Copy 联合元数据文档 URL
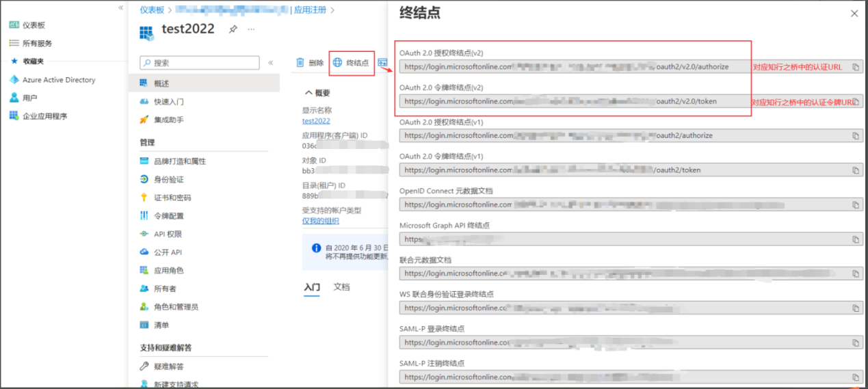The image size is (868, 389). pyautogui.click(x=856, y=273)
